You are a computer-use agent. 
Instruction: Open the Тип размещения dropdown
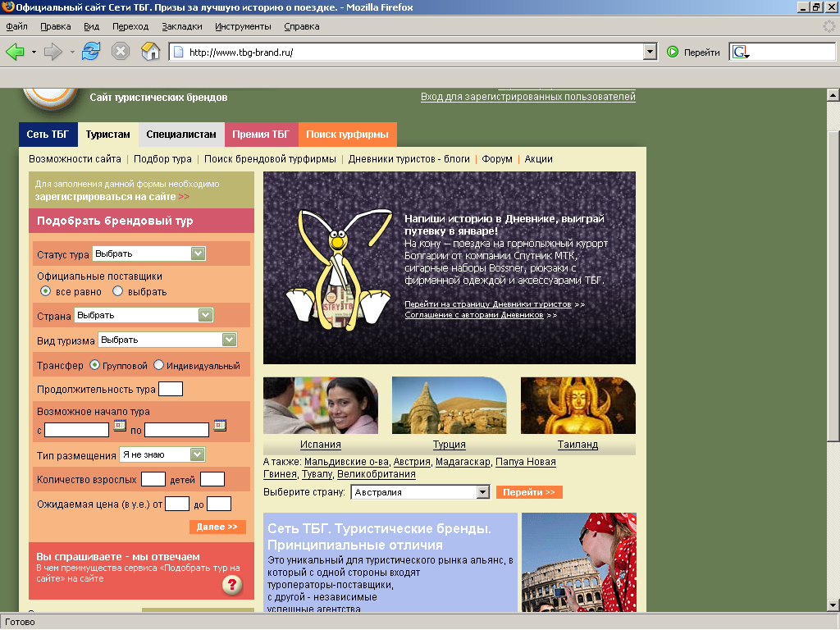pos(162,454)
